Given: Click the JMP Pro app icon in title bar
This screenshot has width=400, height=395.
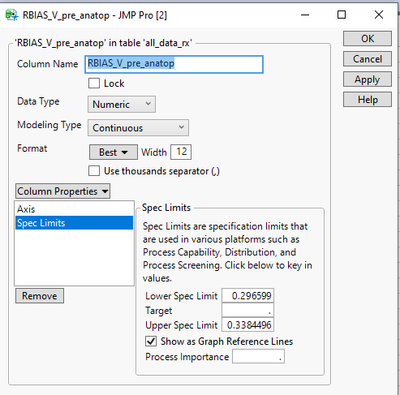Looking at the screenshot, I should [x=12, y=15].
